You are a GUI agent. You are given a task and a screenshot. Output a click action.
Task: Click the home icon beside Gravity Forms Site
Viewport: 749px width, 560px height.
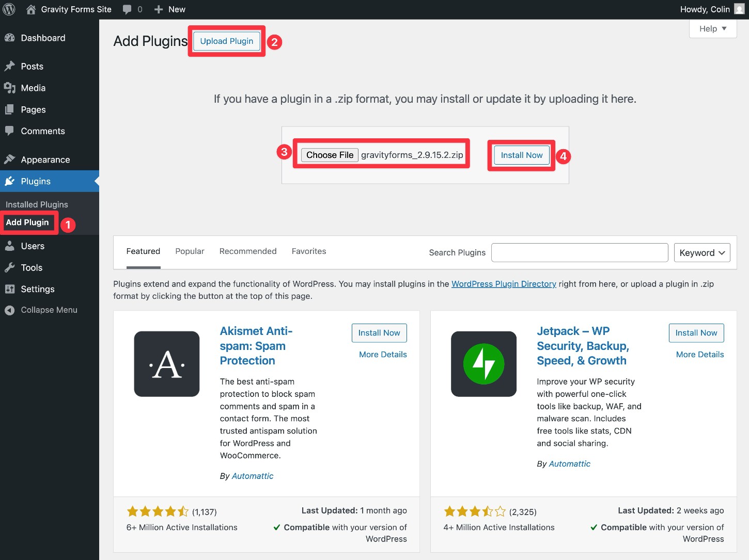click(x=31, y=9)
